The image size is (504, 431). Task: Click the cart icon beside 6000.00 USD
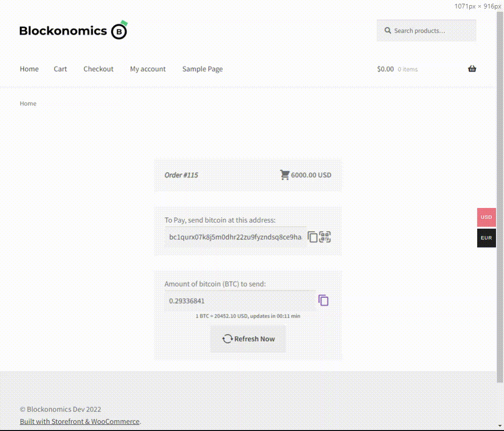tap(285, 175)
